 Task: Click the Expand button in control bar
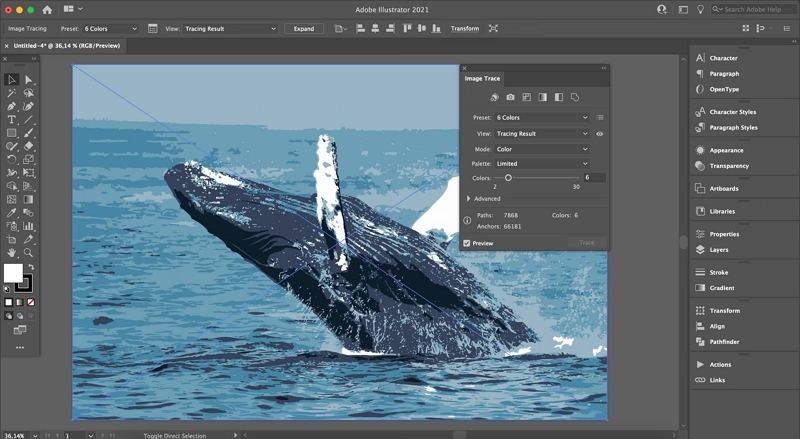pyautogui.click(x=303, y=29)
